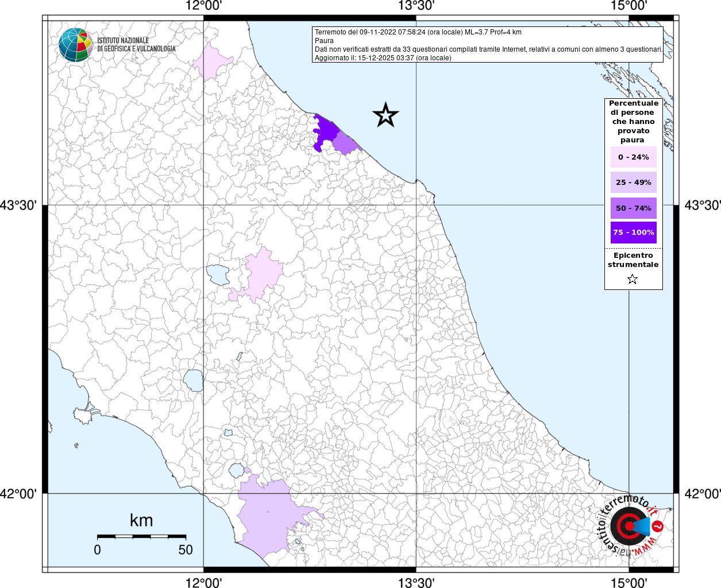Image resolution: width=721 pixels, height=588 pixels.
Task: Click the right '42°00'' latitude label
Action: click(x=702, y=494)
